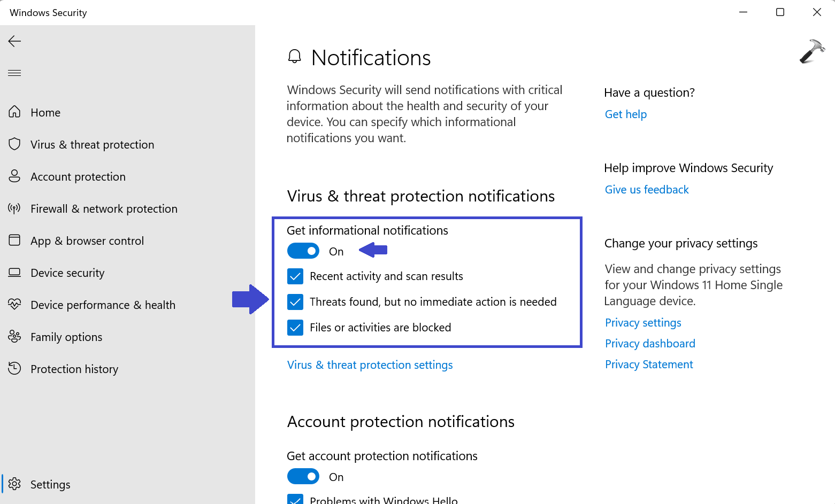Viewport: 835px width, 504px height.
Task: Click the App & browser control window icon
Action: (14, 240)
